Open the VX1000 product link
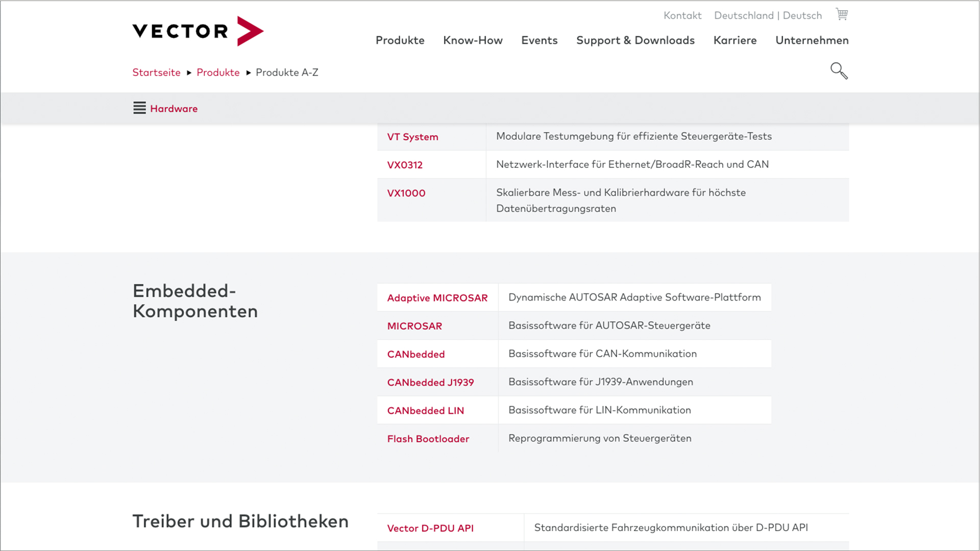 click(x=406, y=193)
